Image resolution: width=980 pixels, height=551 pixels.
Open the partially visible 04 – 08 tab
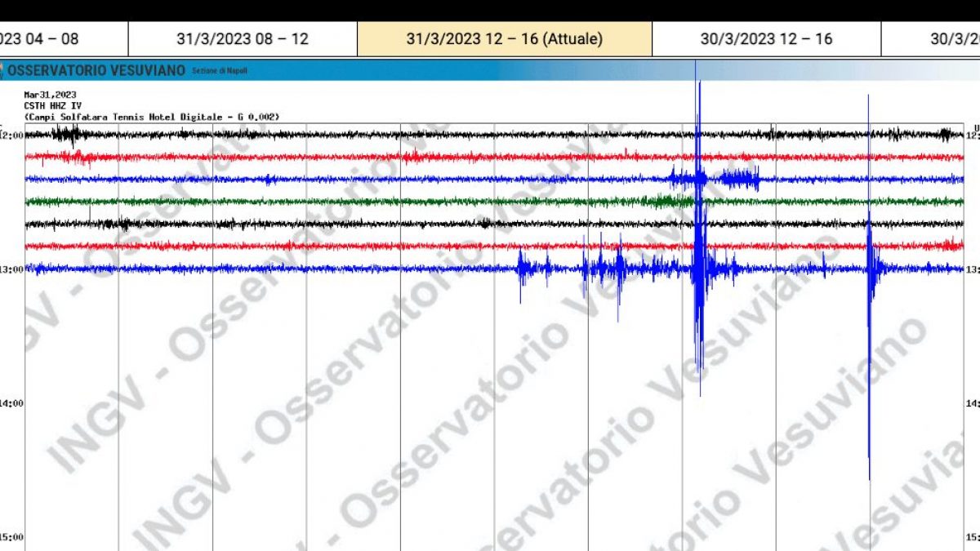[x=64, y=38]
